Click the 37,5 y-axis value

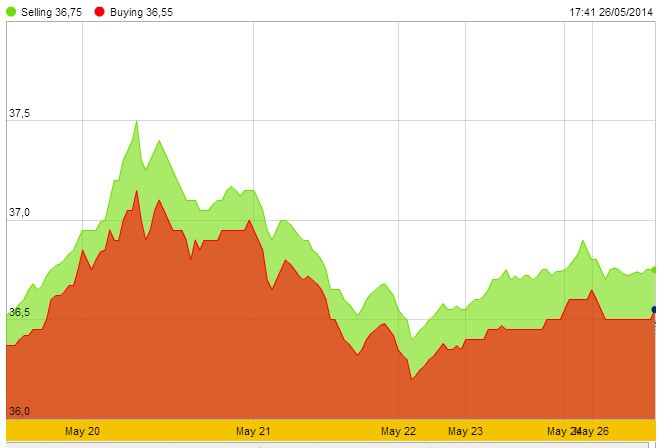pyautogui.click(x=19, y=114)
